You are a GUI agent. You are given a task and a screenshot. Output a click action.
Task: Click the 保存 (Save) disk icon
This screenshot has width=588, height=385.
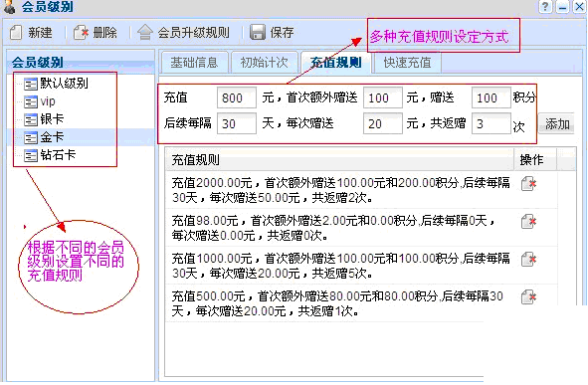point(258,33)
